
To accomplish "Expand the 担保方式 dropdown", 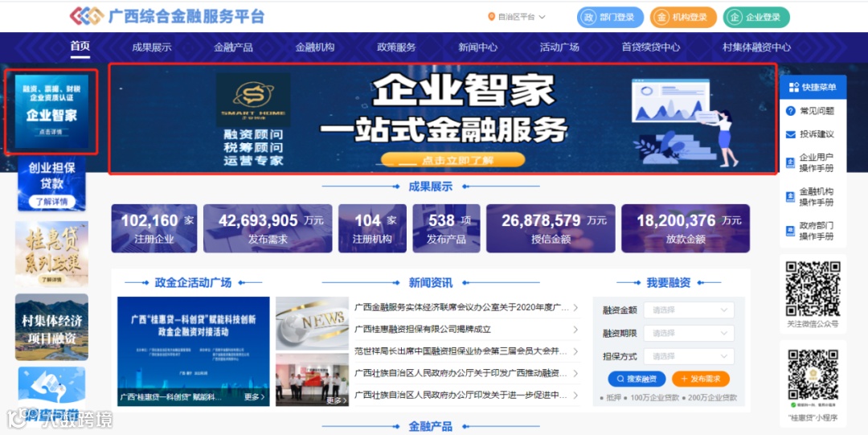I will pyautogui.click(x=689, y=356).
